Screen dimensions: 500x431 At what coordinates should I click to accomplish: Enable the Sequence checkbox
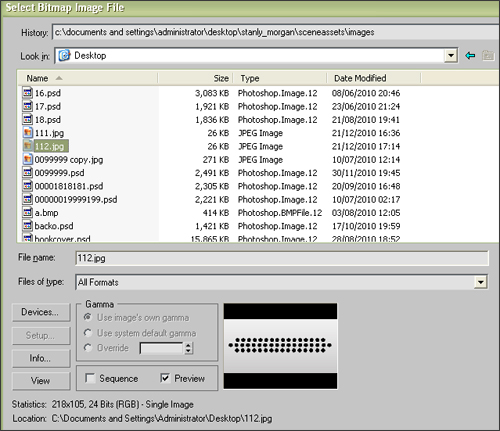(x=90, y=378)
